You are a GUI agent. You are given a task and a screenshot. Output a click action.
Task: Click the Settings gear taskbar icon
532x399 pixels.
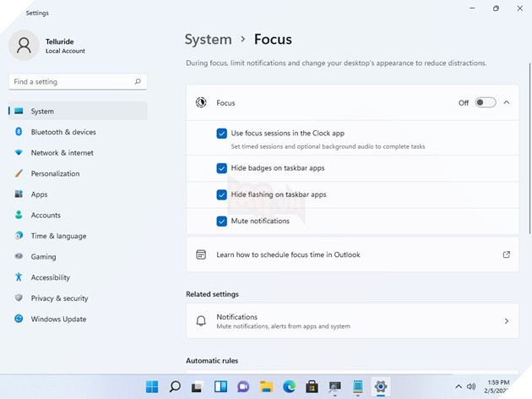[x=381, y=386]
